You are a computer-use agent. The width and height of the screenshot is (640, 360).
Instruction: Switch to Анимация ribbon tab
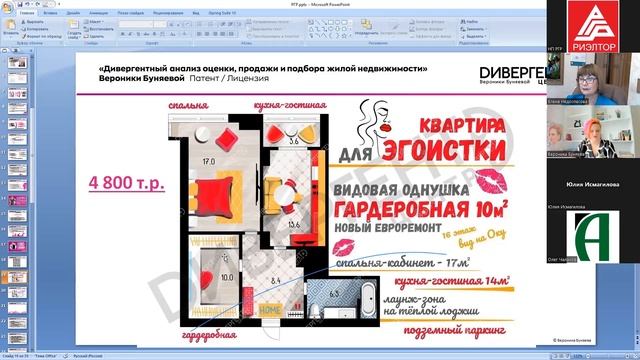(x=98, y=13)
